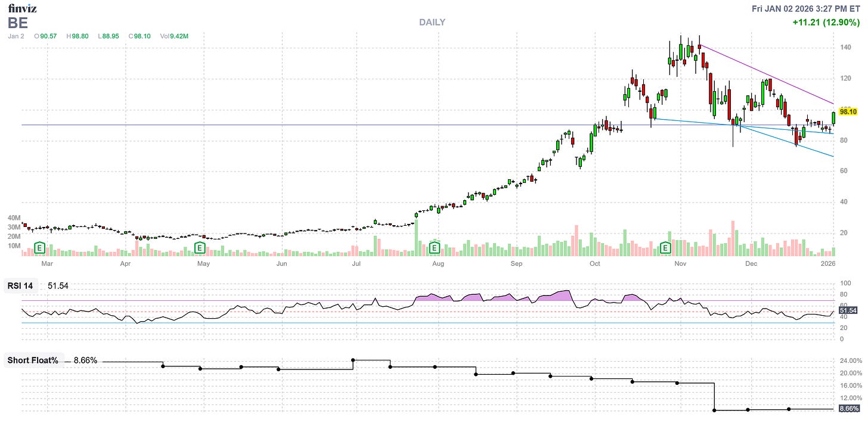Open the earnings marker before March
Viewport: 868px width, 423px height.
click(40, 247)
